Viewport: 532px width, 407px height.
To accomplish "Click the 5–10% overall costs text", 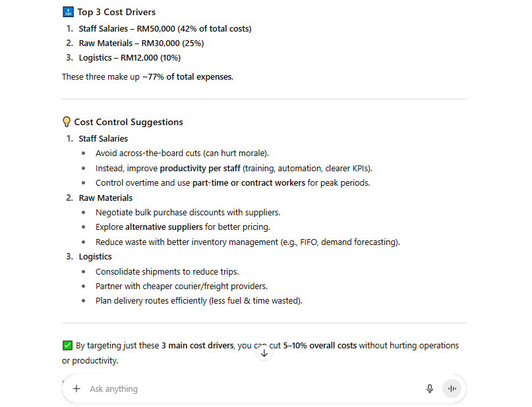I will [x=320, y=345].
